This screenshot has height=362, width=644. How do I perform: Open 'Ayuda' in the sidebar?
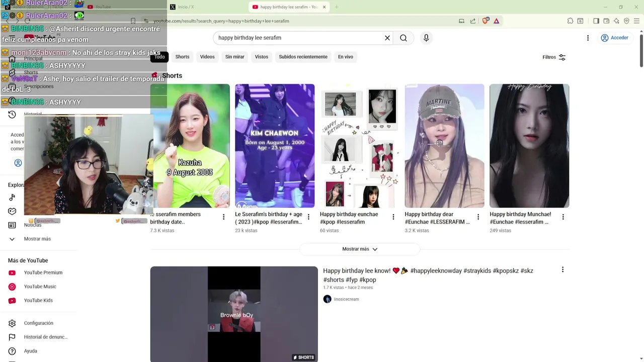(x=31, y=351)
